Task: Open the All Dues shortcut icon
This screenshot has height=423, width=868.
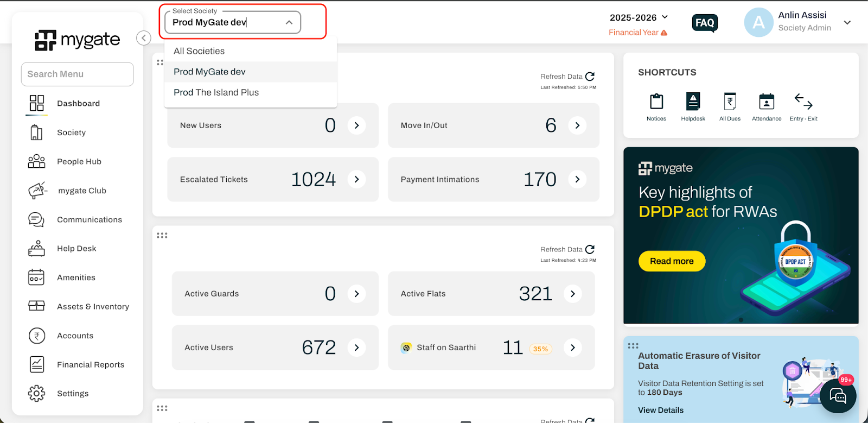Action: tap(730, 102)
